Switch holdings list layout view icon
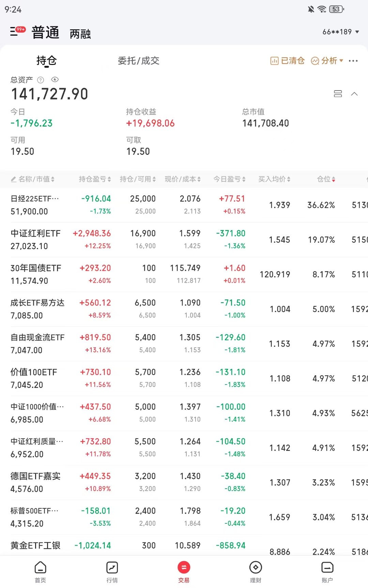The image size is (368, 588). [338, 94]
